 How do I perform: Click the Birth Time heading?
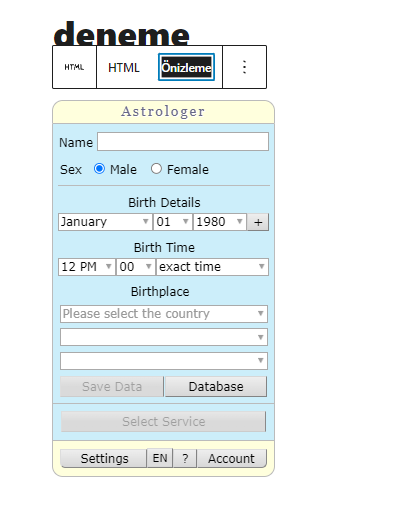tap(164, 248)
